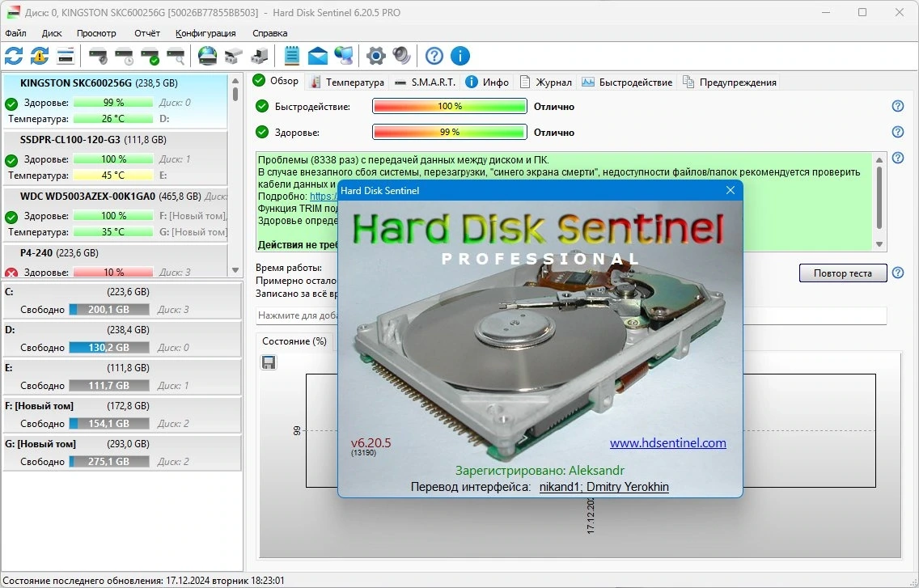
Task: Select the F: [Новый том] partition
Action: tap(122, 415)
